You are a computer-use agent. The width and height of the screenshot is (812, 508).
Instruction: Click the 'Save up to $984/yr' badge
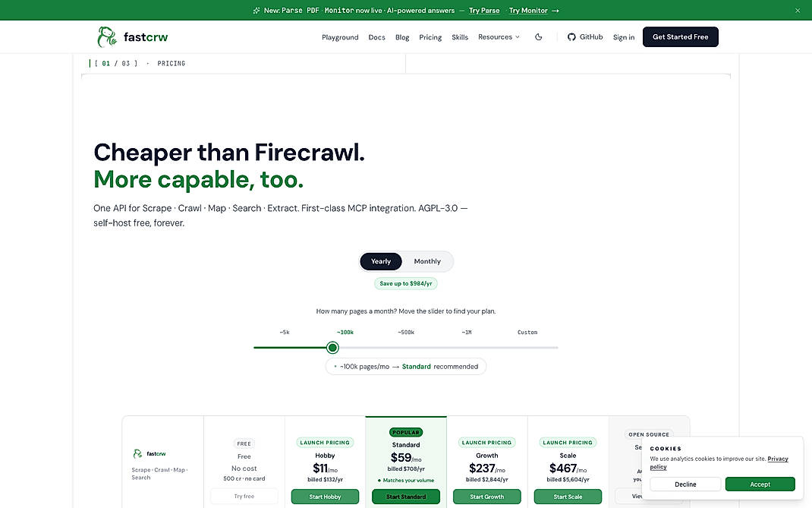click(406, 283)
